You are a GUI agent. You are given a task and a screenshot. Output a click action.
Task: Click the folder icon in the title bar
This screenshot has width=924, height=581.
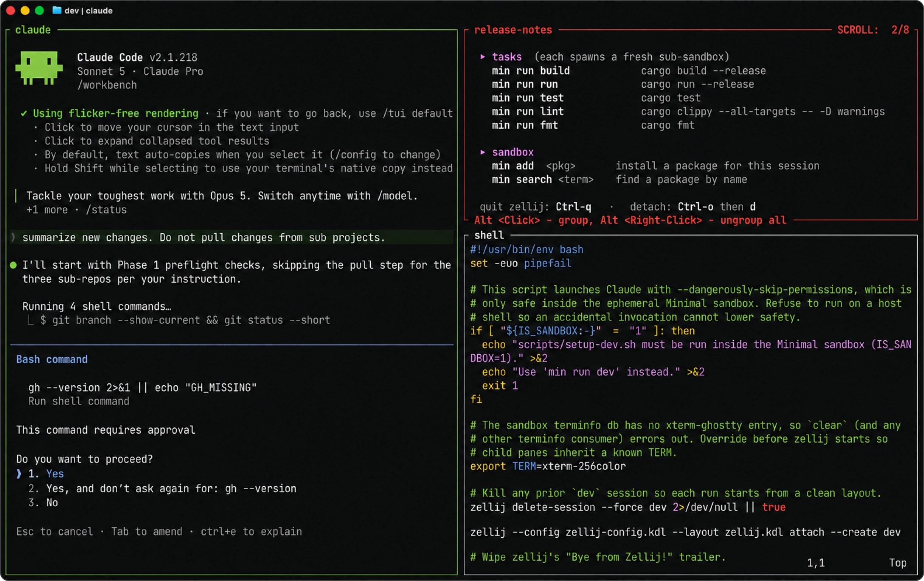[x=56, y=10]
